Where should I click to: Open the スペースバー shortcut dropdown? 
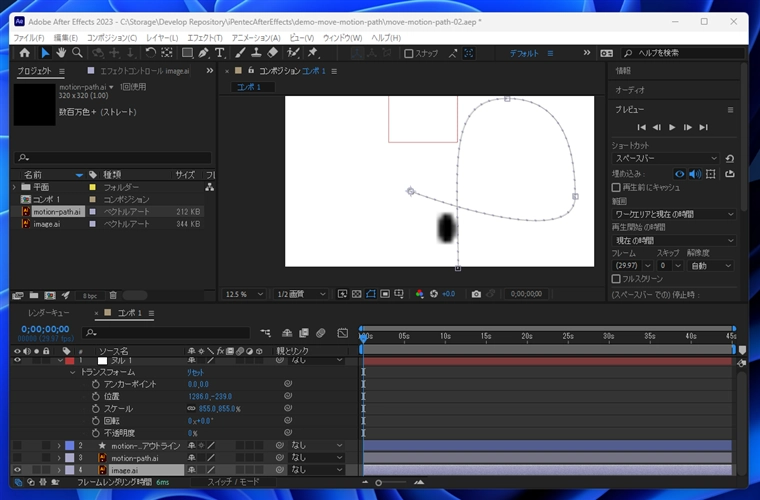[665, 158]
